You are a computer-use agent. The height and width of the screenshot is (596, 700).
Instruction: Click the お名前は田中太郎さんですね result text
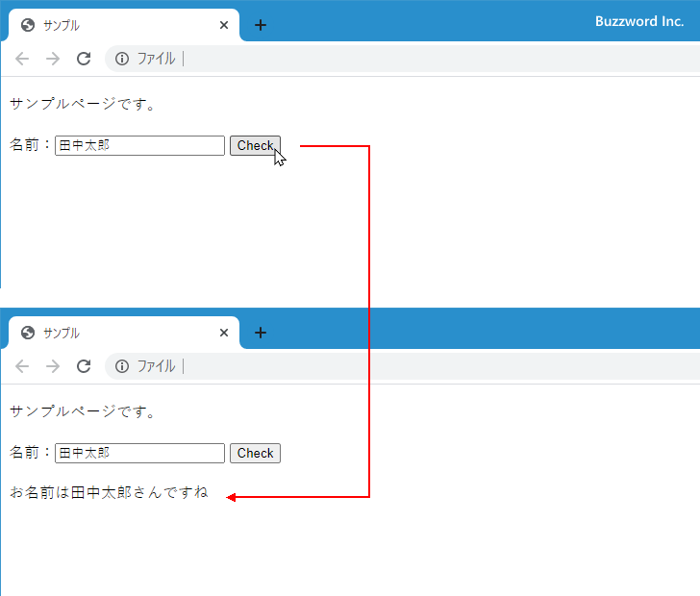click(x=109, y=493)
